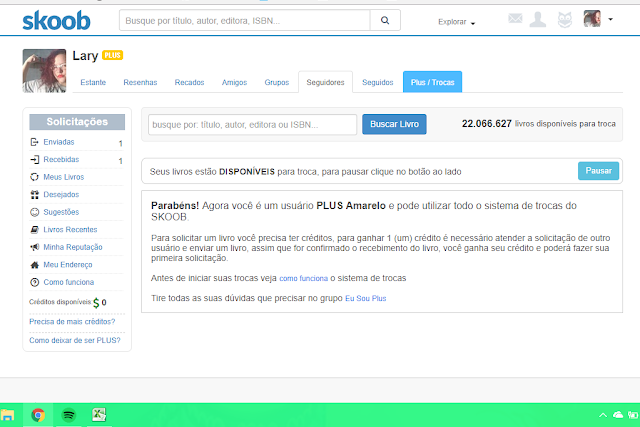Click the owl notifications icon
640x427 pixels.
pyautogui.click(x=565, y=19)
